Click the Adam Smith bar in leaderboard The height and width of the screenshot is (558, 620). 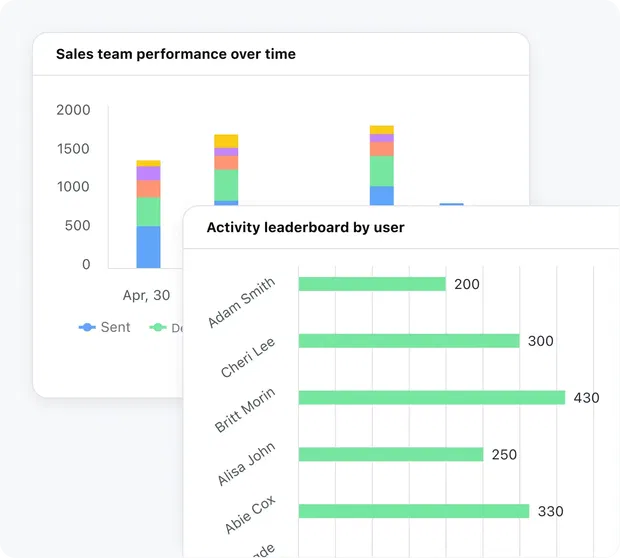372,284
